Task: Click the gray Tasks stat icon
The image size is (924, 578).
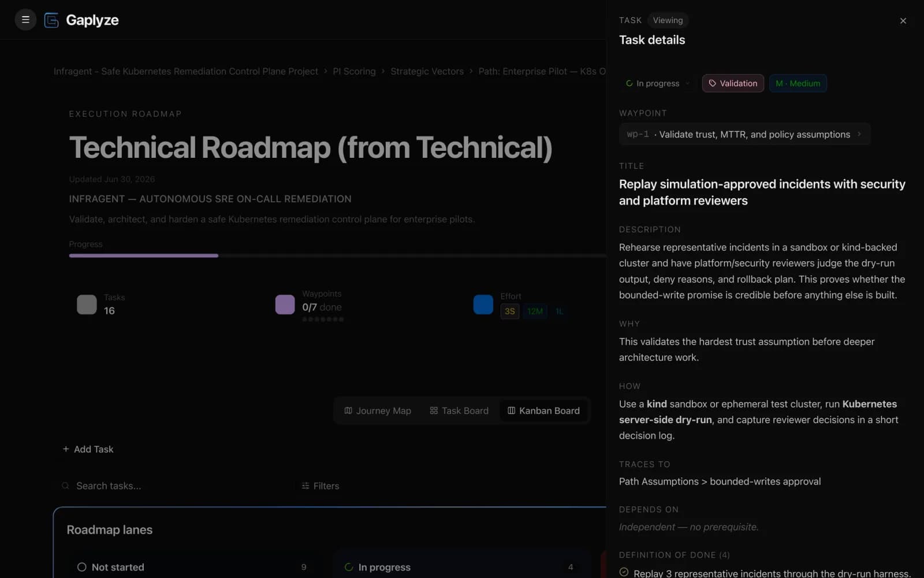Action: click(x=87, y=305)
